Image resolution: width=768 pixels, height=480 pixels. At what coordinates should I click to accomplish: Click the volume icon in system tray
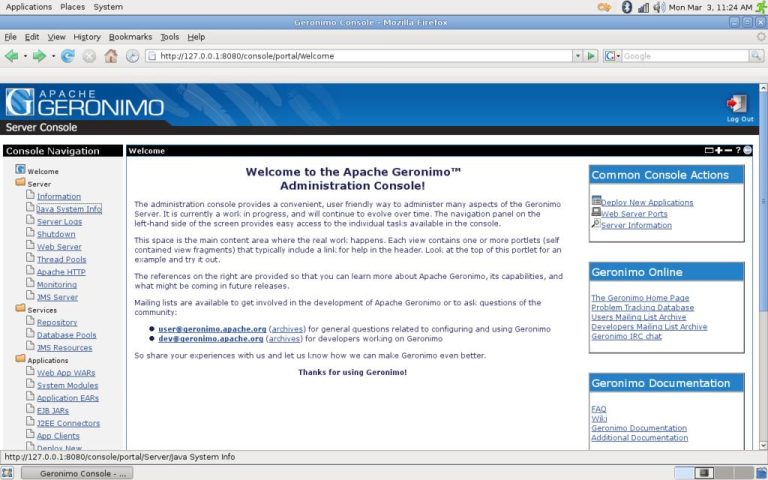[643, 7]
